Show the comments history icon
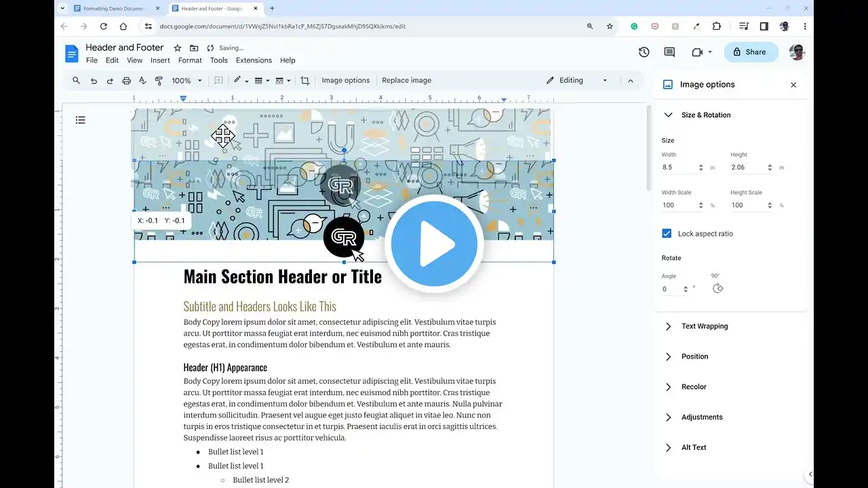The image size is (868, 488). 669,52
